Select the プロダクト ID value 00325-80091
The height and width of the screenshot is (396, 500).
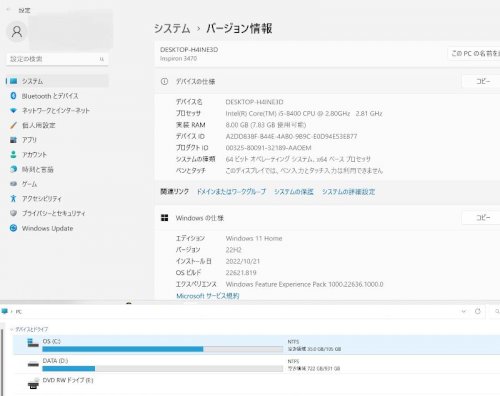click(x=268, y=148)
